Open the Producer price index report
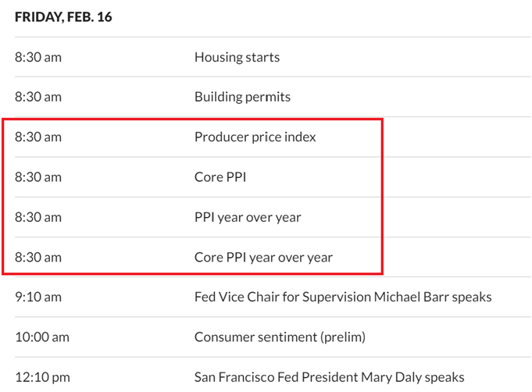This screenshot has height=392, width=532. point(255,137)
